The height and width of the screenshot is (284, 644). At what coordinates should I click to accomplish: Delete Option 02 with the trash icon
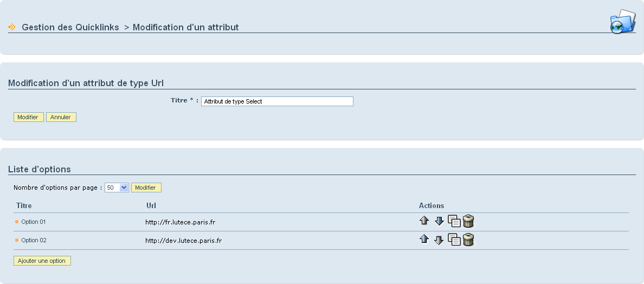468,240
